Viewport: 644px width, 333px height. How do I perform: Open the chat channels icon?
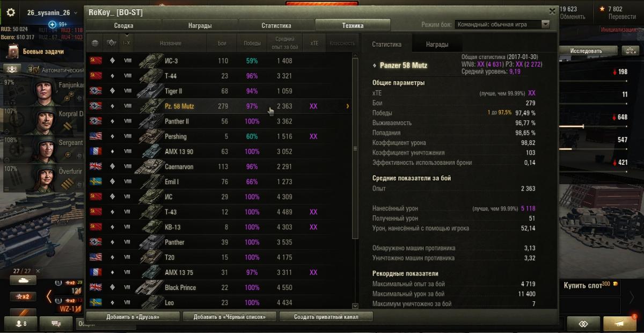pyautogui.click(x=56, y=323)
